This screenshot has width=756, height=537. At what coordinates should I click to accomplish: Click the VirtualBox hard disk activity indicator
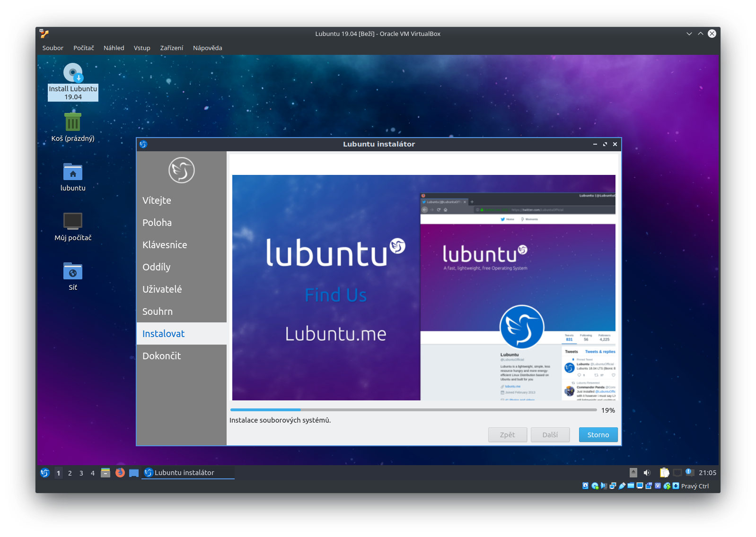click(x=585, y=486)
